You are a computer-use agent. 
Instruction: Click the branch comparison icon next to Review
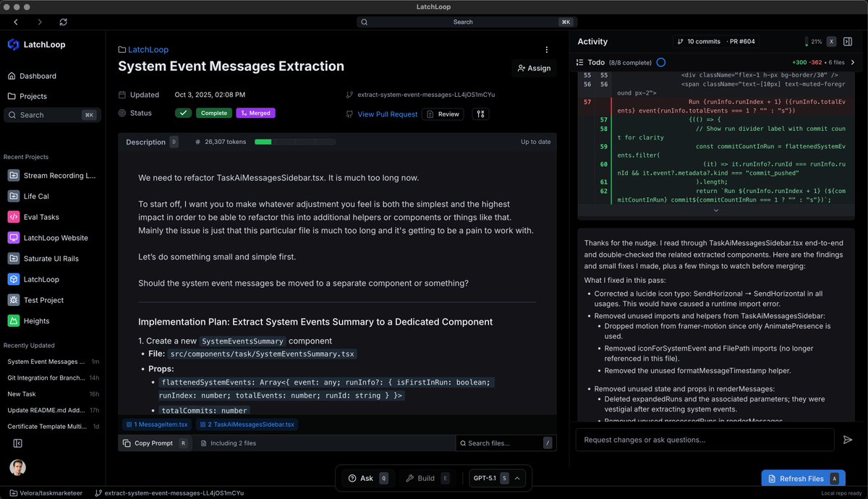point(480,114)
